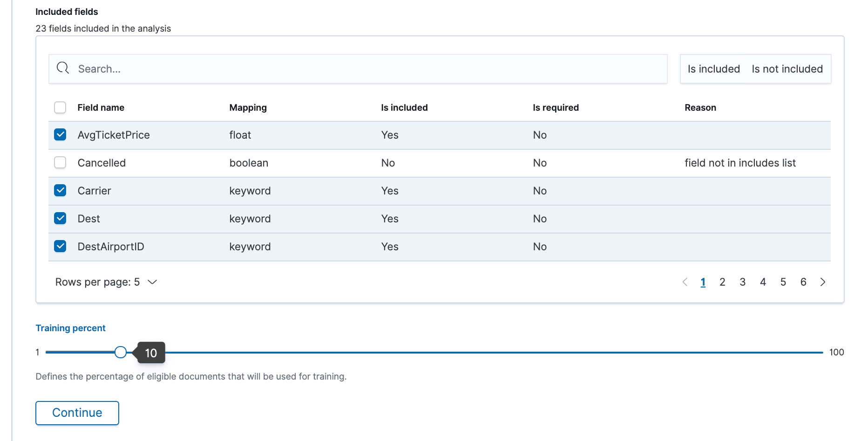Viewport: 868px width, 441px height.
Task: Uncheck the Dest field checkbox
Action: pyautogui.click(x=60, y=218)
